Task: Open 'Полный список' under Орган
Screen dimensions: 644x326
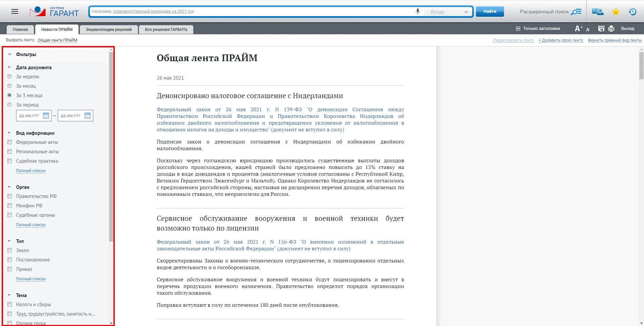Action: pyautogui.click(x=31, y=225)
